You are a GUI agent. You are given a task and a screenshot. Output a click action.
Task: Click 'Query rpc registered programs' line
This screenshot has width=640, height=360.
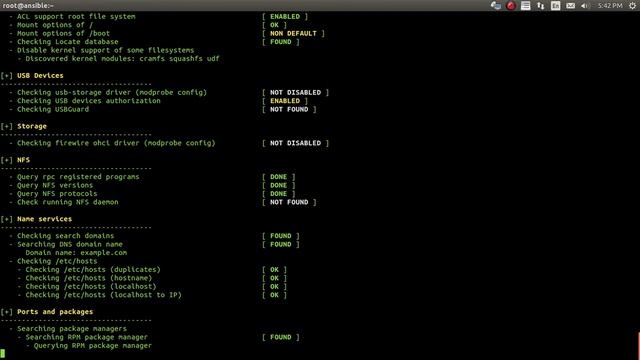(78, 177)
